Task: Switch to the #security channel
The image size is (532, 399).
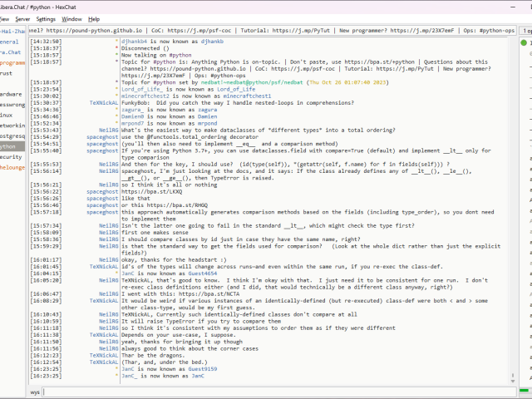Action: click(x=11, y=156)
